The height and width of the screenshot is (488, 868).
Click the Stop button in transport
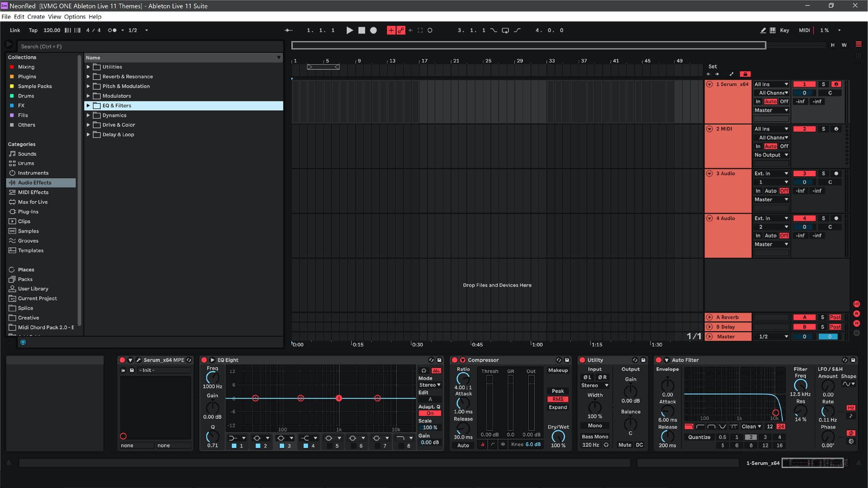[x=362, y=30]
